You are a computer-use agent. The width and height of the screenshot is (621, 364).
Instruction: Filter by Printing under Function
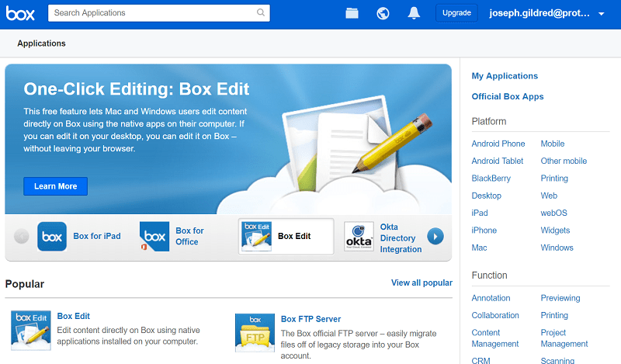pos(554,316)
